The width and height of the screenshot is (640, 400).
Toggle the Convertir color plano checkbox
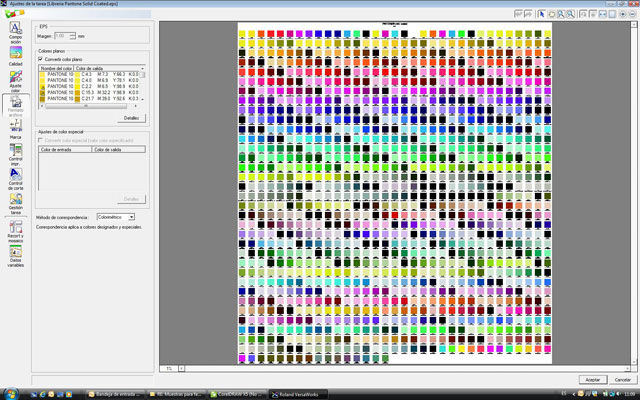pos(41,59)
